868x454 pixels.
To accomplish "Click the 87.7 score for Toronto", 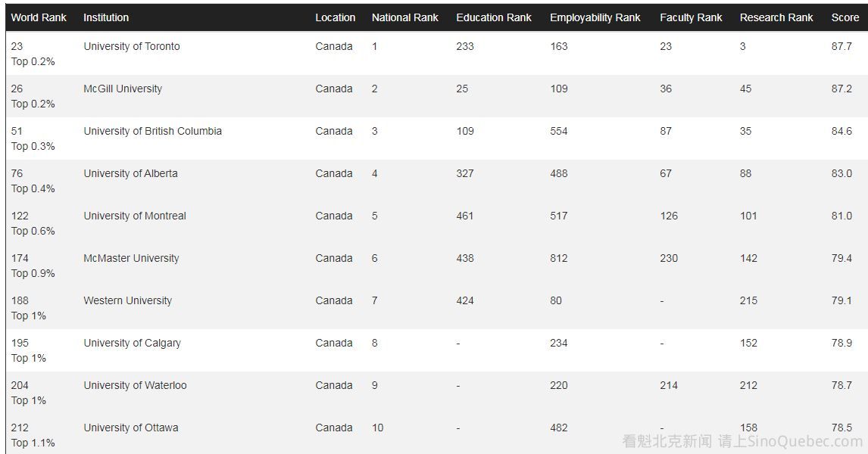I will pyautogui.click(x=841, y=46).
